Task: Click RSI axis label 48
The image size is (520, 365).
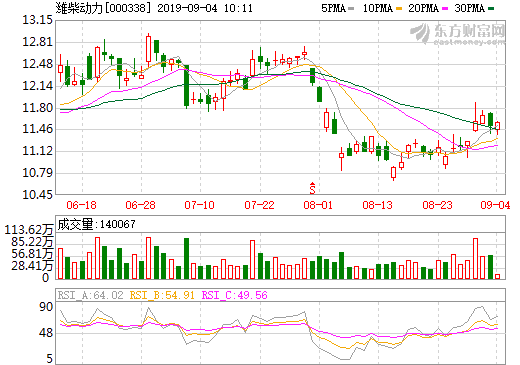Action: (x=46, y=333)
